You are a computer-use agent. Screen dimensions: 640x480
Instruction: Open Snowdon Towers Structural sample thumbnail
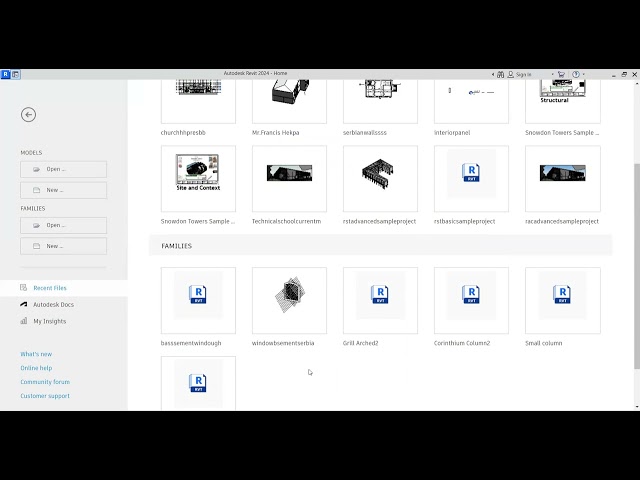click(x=563, y=101)
